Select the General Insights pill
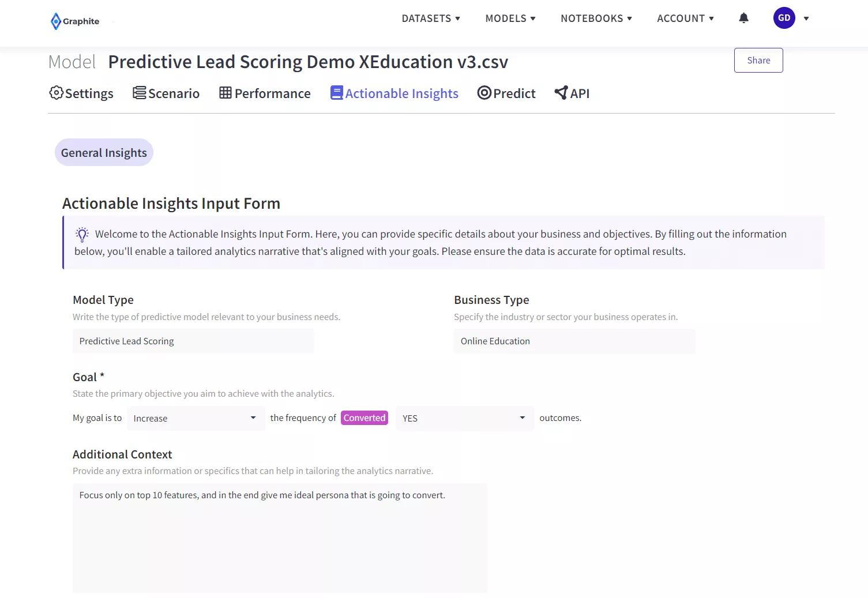This screenshot has width=868, height=598. (104, 153)
